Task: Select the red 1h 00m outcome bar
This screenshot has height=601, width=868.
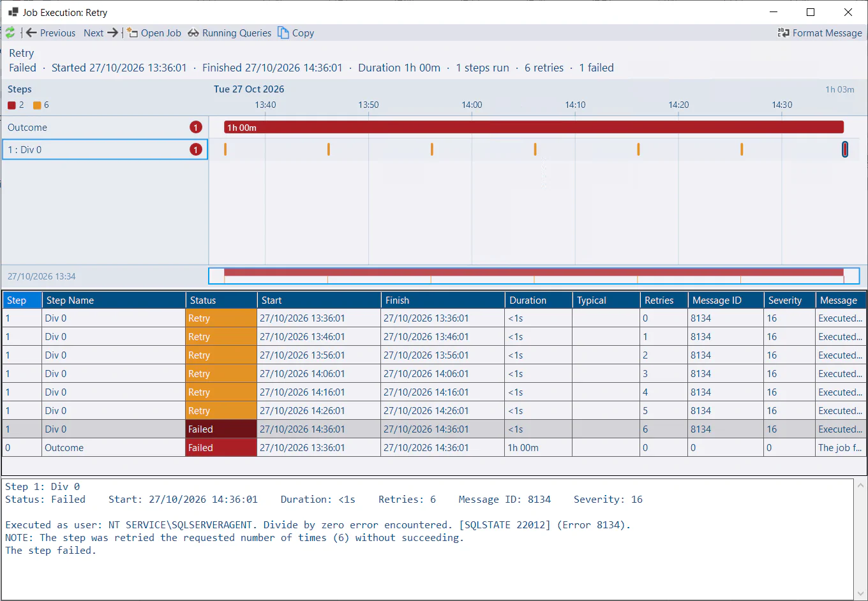Action: coord(534,128)
